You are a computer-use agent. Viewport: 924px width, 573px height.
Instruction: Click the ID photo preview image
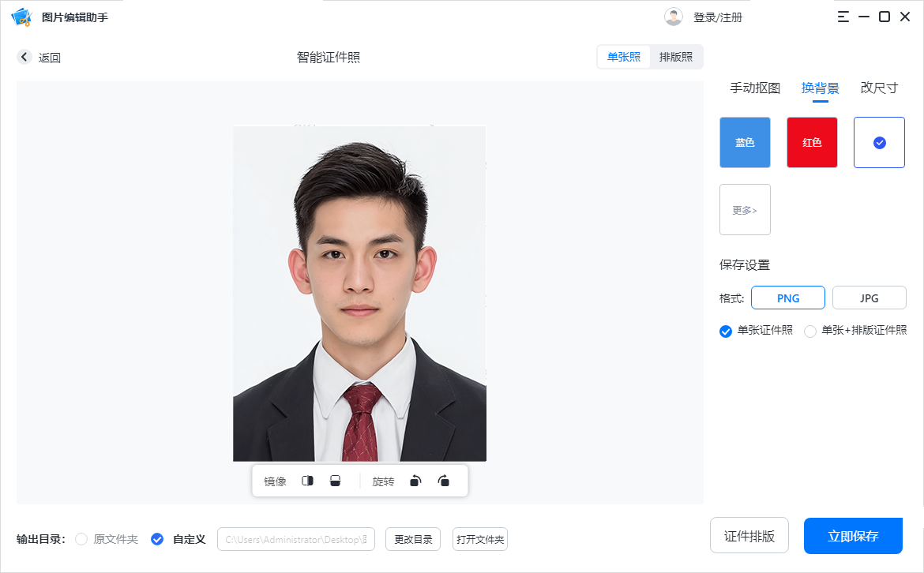(x=359, y=294)
